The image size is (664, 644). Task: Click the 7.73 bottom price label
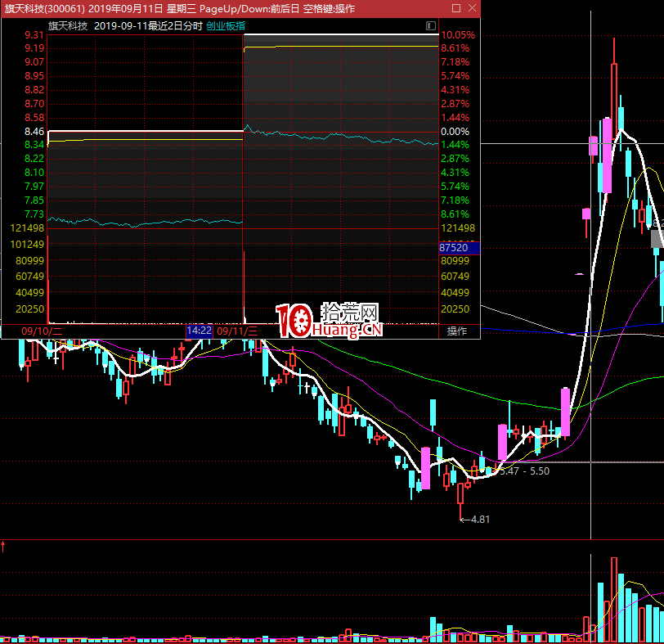click(34, 214)
